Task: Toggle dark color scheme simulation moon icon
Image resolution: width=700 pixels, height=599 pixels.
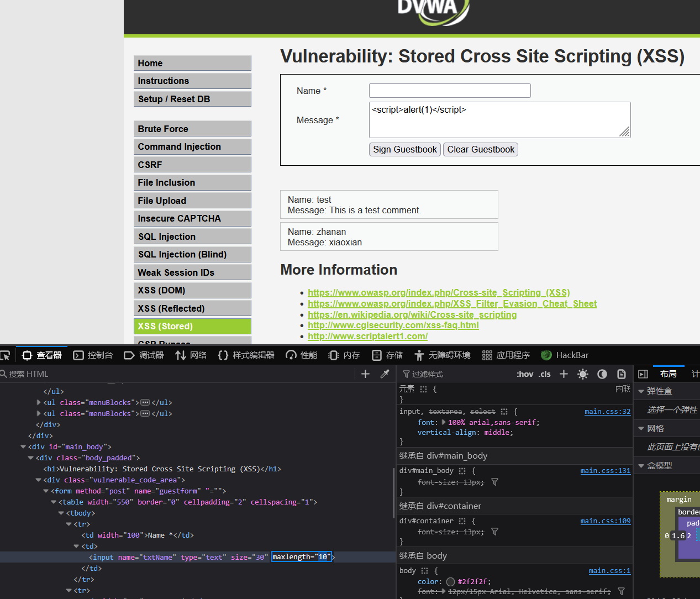Action: [x=602, y=374]
